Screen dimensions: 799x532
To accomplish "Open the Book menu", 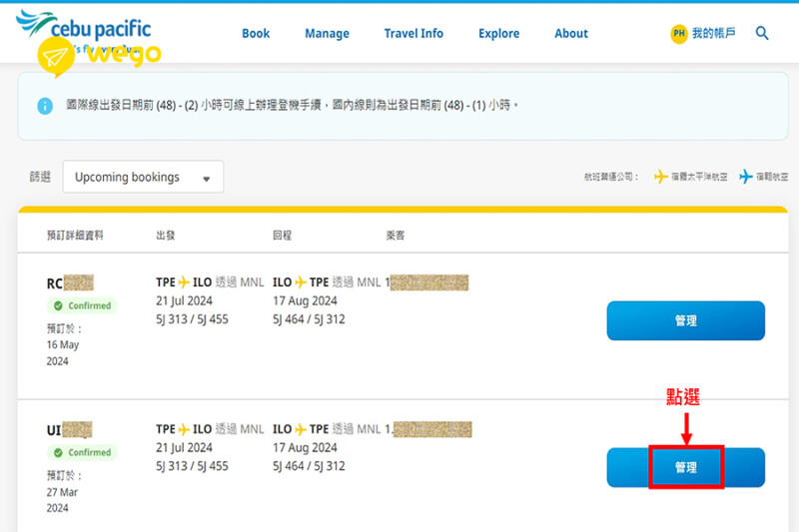I will coord(256,33).
